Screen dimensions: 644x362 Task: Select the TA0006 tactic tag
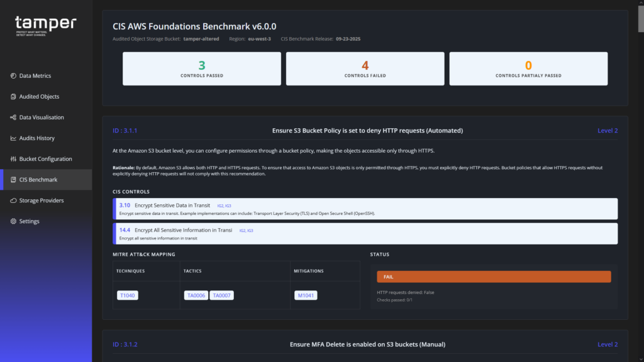click(196, 295)
